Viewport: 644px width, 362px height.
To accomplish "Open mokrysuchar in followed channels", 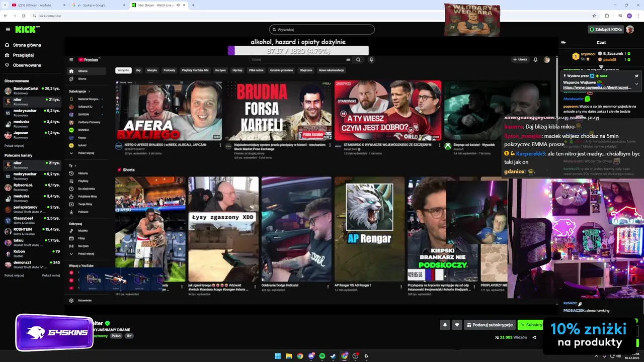I will (32, 113).
